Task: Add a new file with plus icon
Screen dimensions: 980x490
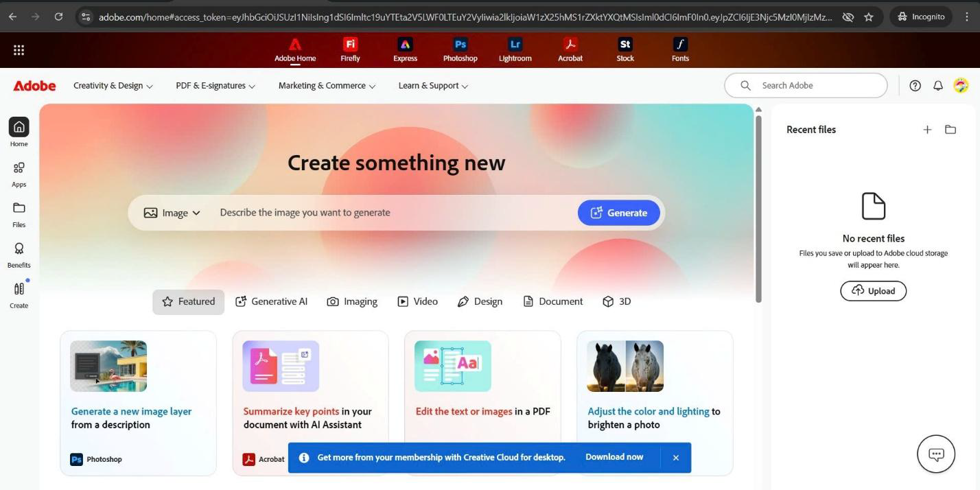Action: [927, 130]
